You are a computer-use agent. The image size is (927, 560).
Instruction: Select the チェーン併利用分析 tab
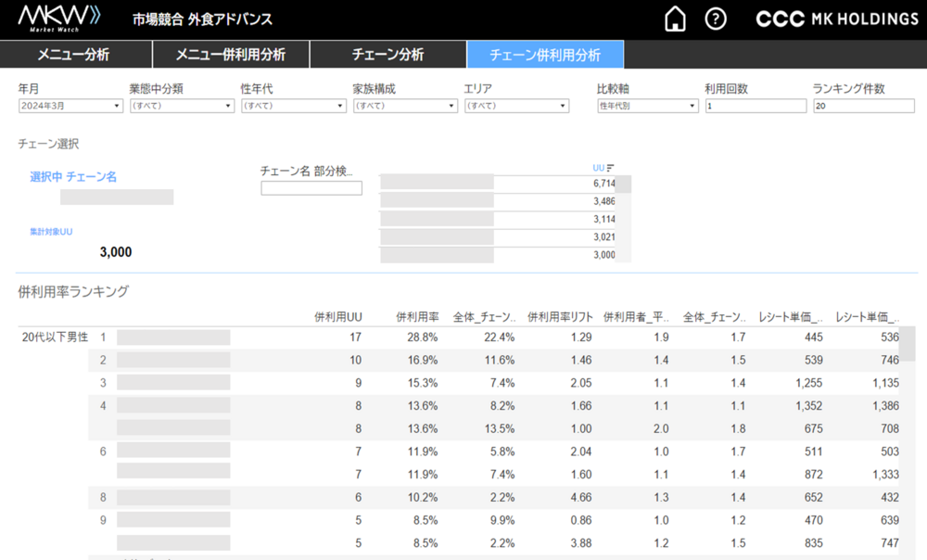(x=545, y=55)
